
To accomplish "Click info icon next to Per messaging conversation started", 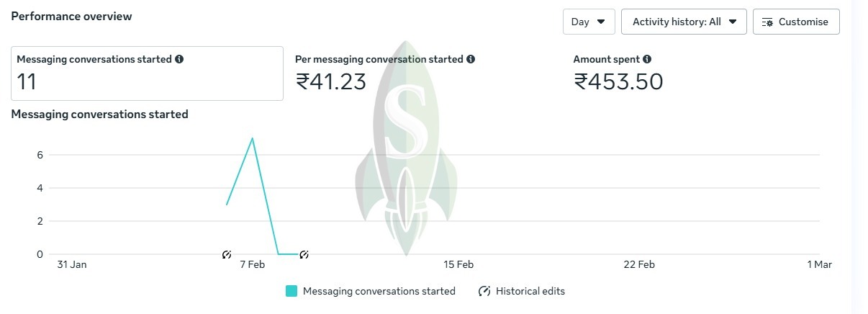I will (470, 60).
